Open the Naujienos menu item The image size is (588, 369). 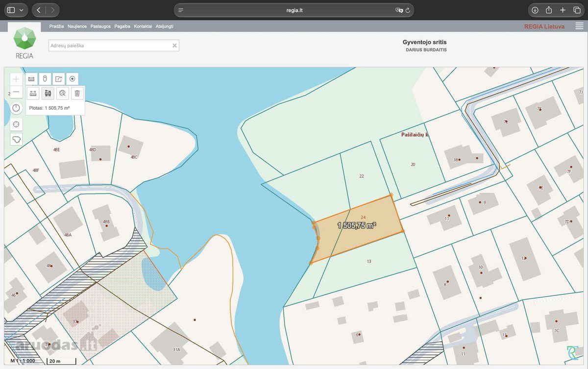(x=77, y=26)
